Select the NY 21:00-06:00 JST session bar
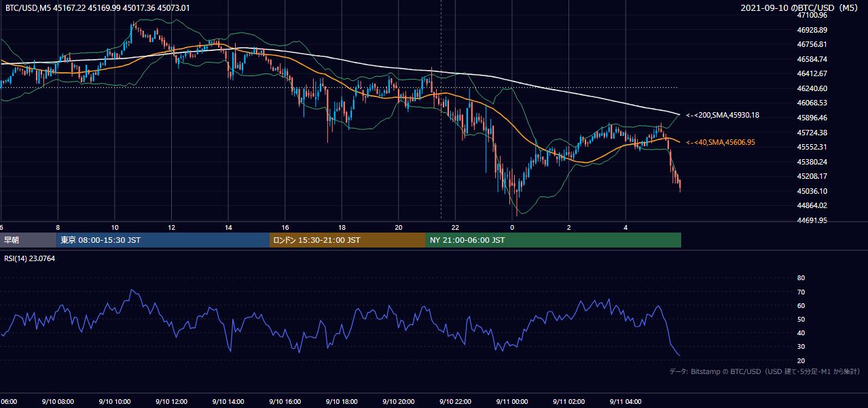Screen dimensions: 868x408 (554, 240)
